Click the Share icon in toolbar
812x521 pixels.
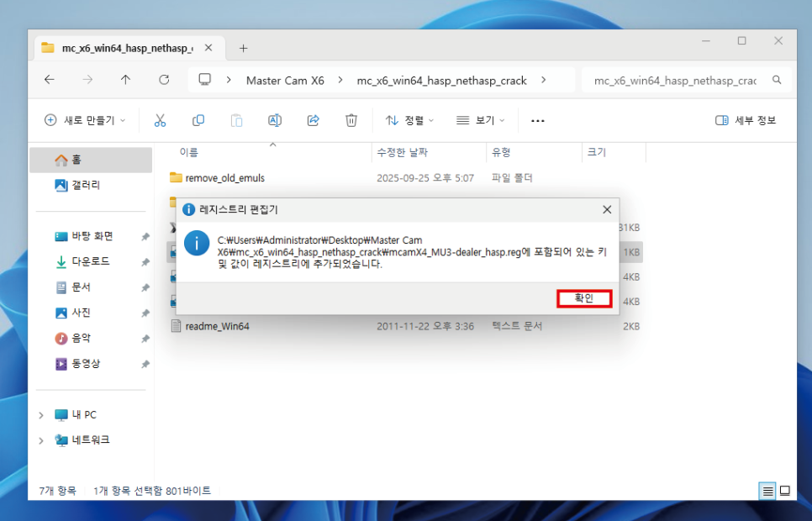click(x=313, y=121)
